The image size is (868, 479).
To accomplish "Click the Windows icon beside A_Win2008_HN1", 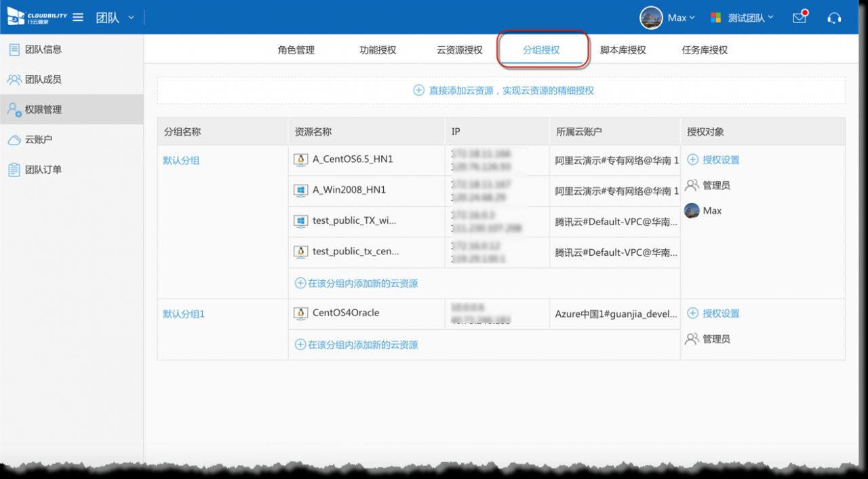I will click(300, 190).
